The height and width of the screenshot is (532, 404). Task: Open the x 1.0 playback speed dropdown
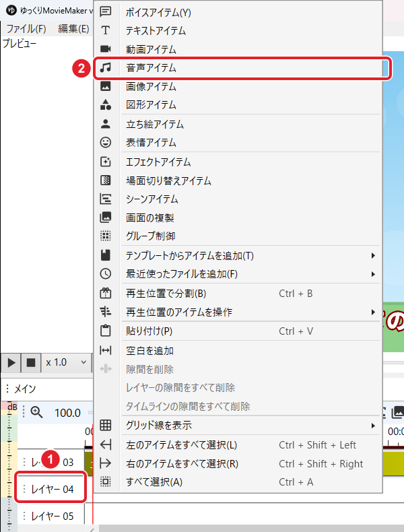pyautogui.click(x=67, y=362)
